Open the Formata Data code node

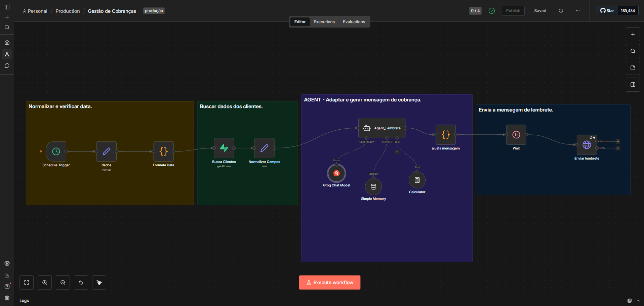coord(164,151)
